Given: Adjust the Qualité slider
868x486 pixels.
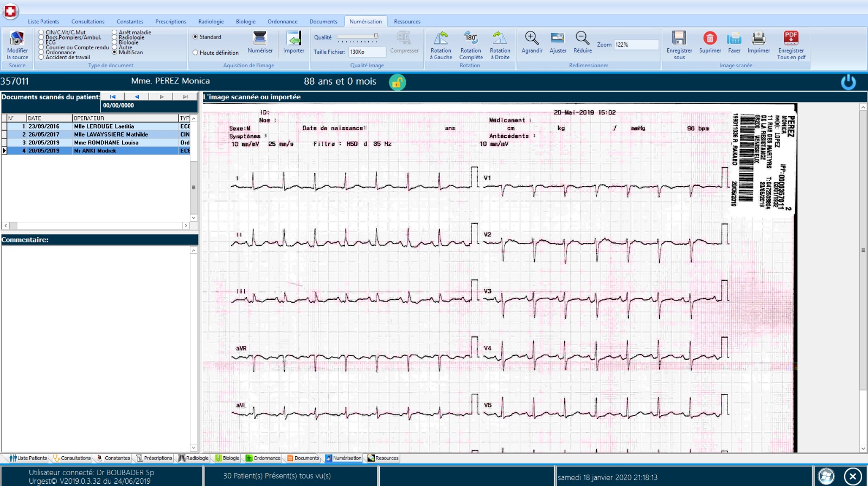Looking at the screenshot, I should pyautogui.click(x=358, y=37).
